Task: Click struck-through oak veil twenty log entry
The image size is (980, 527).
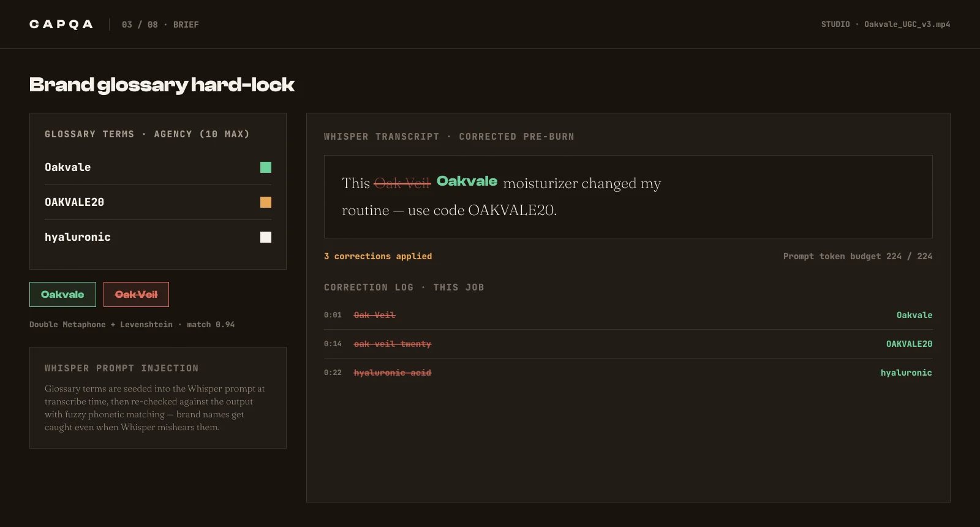Action: pyautogui.click(x=393, y=344)
